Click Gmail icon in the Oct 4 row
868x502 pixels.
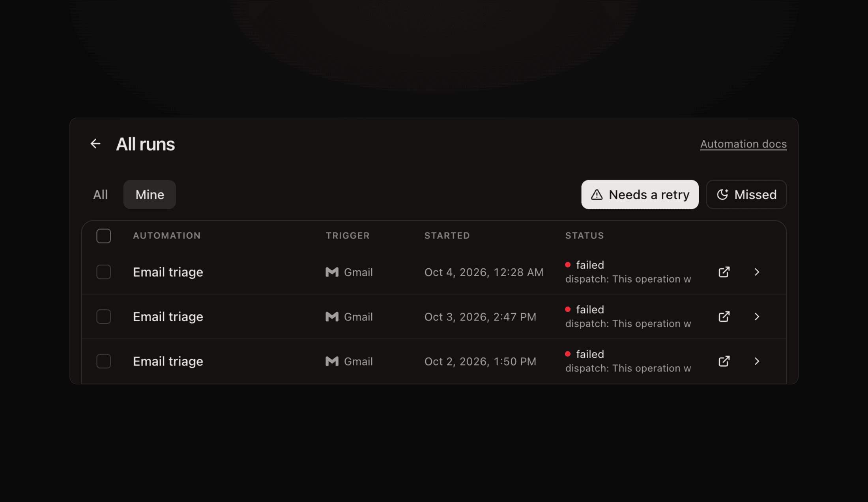coord(332,272)
